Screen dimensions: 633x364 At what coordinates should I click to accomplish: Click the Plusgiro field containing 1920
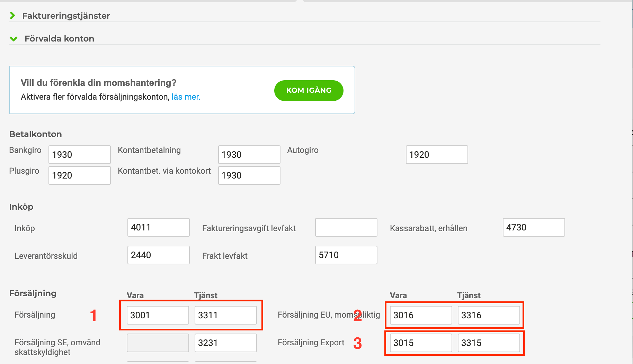[79, 175]
